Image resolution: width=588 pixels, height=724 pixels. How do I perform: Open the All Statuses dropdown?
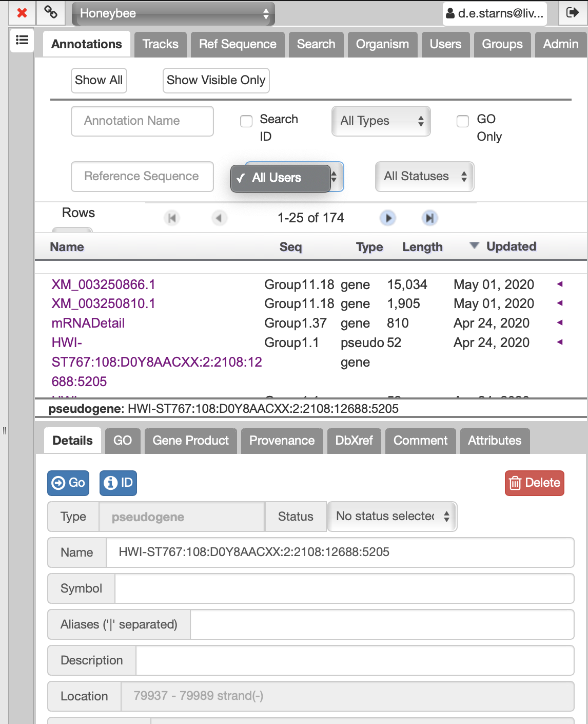[x=424, y=177]
